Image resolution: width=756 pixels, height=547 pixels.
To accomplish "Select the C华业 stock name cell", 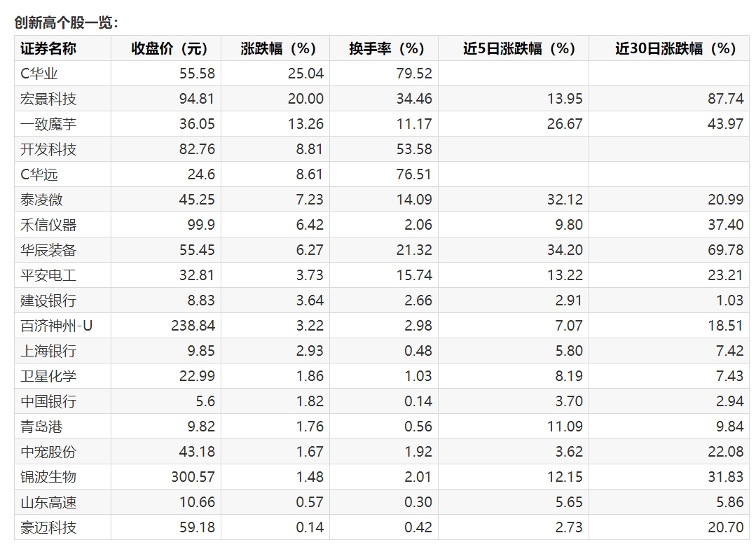I will tap(39, 74).
